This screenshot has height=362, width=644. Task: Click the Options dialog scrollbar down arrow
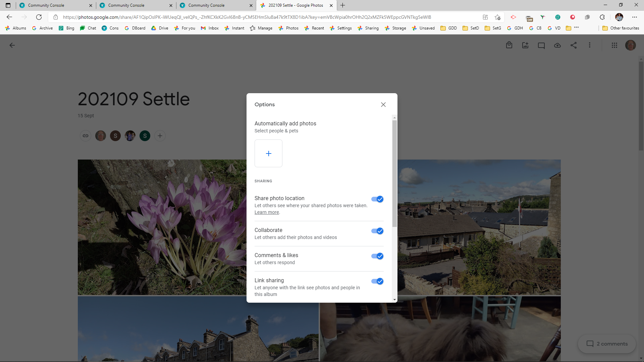coord(394,300)
